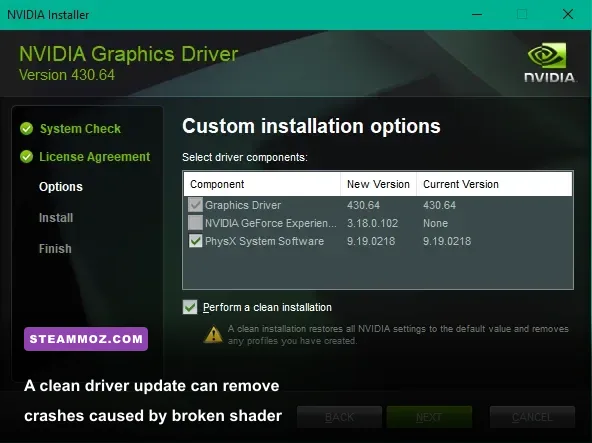Toggle Perform a clean installation checkbox

pos(190,307)
